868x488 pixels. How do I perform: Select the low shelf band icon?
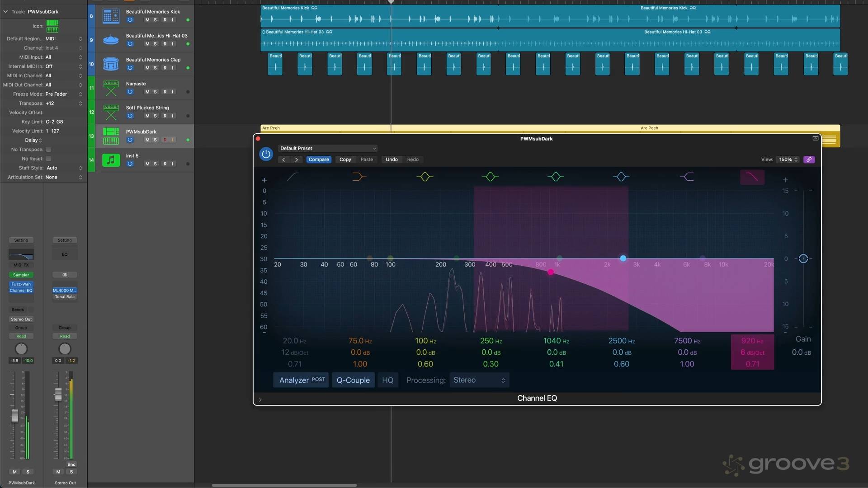coord(359,177)
